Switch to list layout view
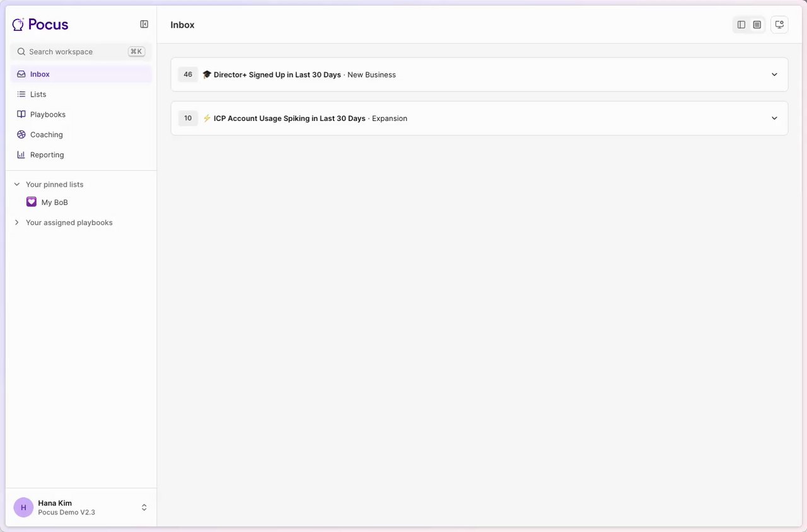 pyautogui.click(x=757, y=25)
